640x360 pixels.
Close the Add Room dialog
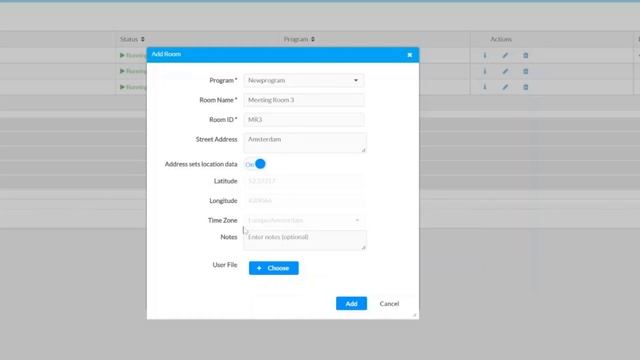click(410, 55)
